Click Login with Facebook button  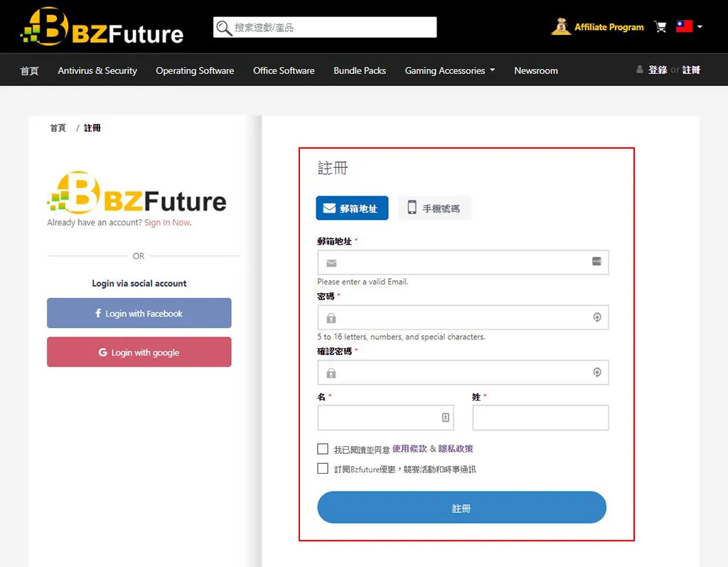[139, 314]
